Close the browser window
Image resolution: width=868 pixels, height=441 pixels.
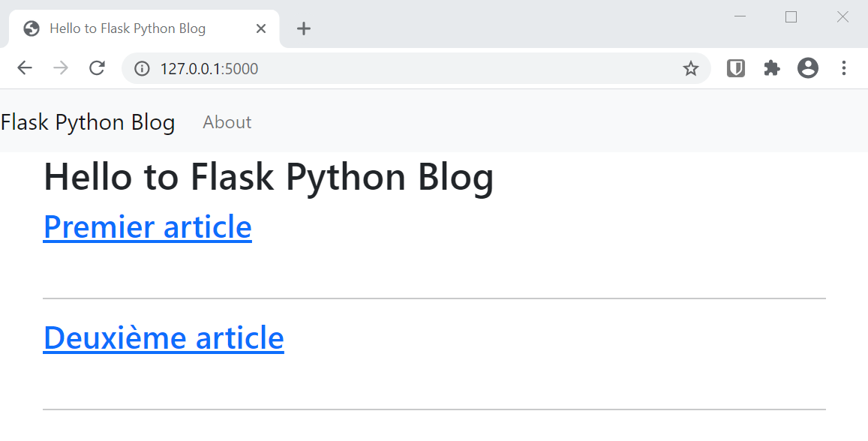pos(842,17)
